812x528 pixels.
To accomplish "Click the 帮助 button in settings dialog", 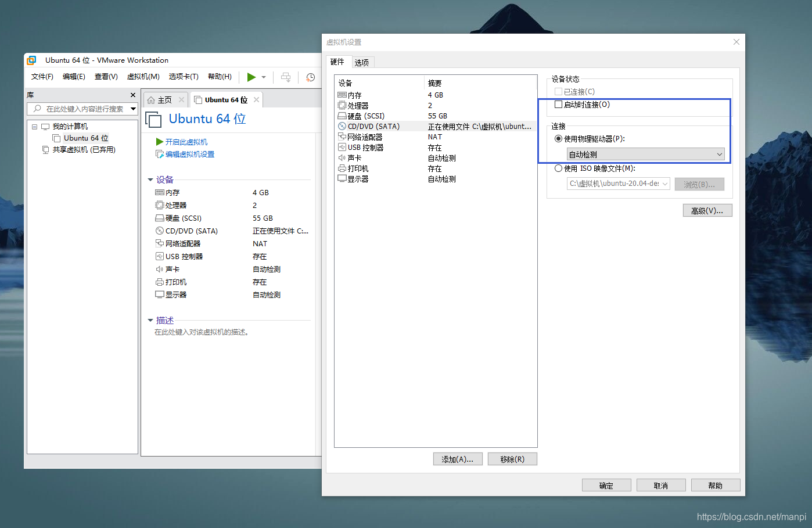I will coord(716,485).
